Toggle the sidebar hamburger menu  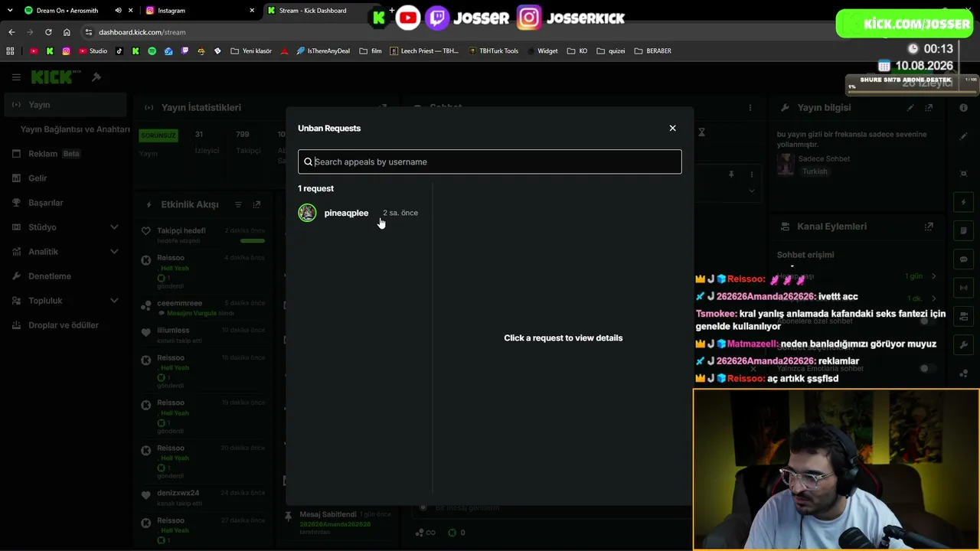[16, 77]
